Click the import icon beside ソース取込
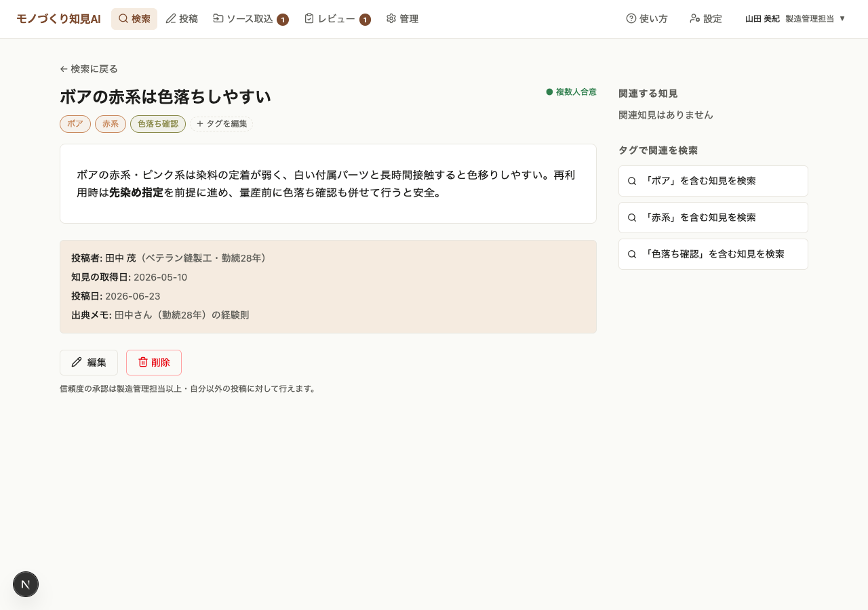Screen dimensions: 868x610 (218, 18)
